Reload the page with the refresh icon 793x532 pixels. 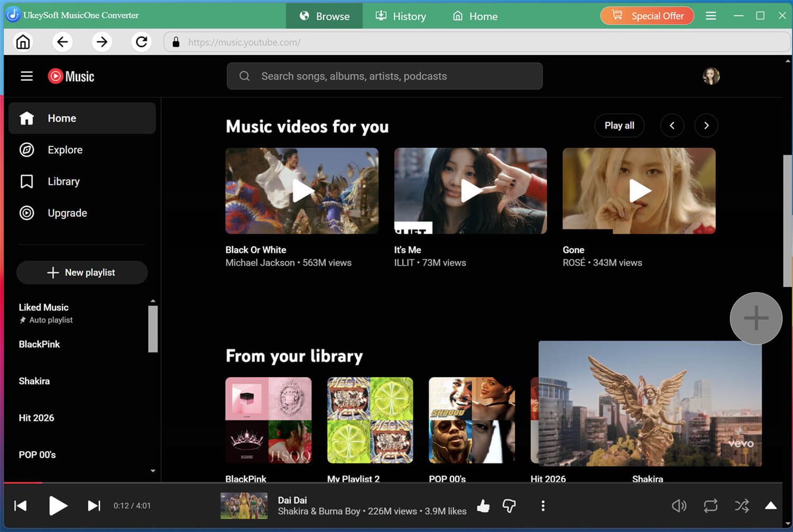141,42
